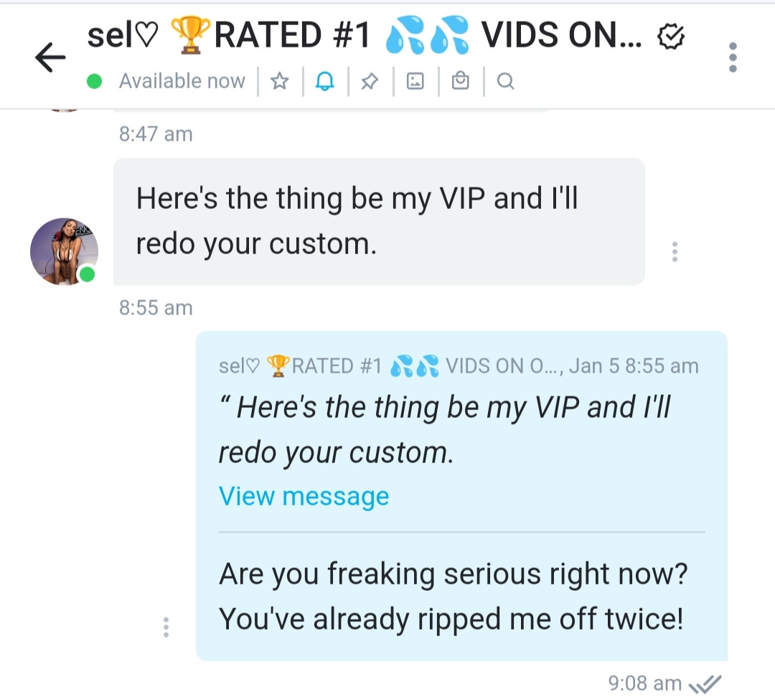Select the quoted message header in reply
The width and height of the screenshot is (775, 700).
click(459, 366)
